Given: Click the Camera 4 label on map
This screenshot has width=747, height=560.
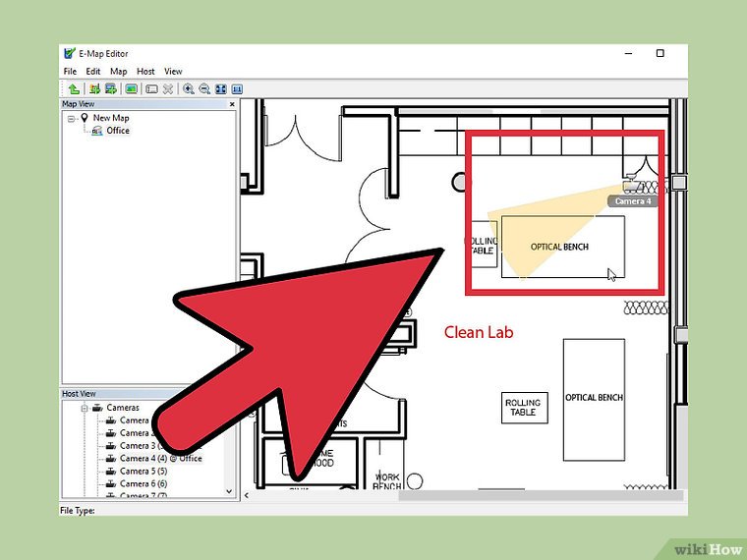Looking at the screenshot, I should coord(630,201).
